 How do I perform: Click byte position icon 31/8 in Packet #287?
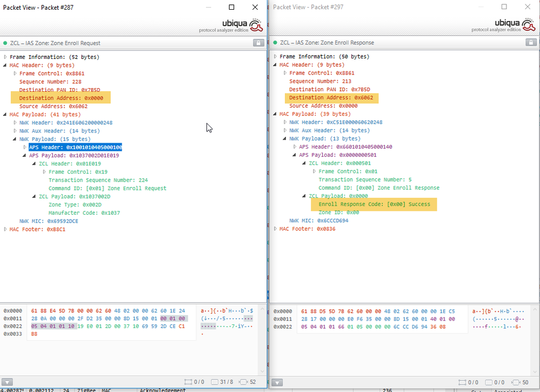pyautogui.click(x=215, y=382)
